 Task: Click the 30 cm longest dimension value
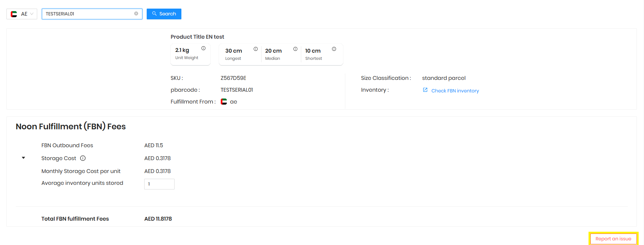click(234, 51)
